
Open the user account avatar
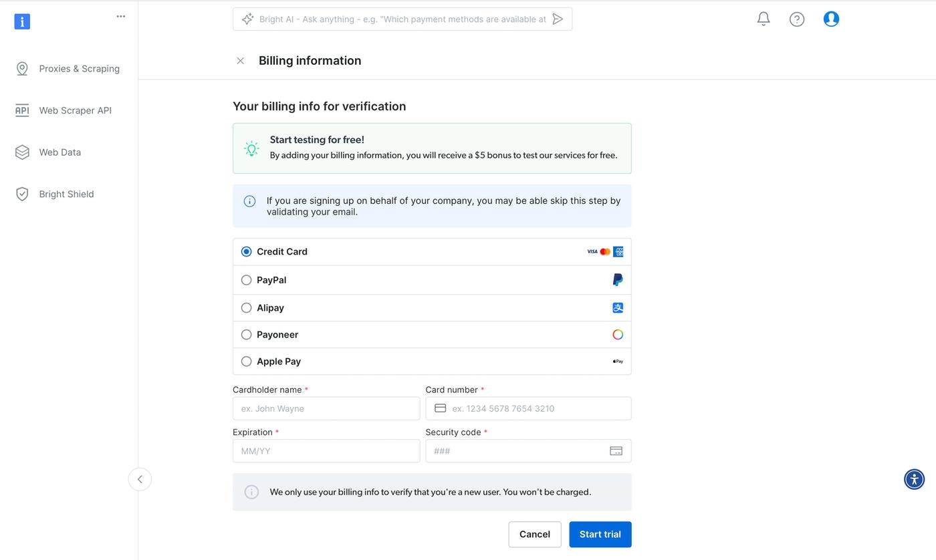pyautogui.click(x=831, y=19)
